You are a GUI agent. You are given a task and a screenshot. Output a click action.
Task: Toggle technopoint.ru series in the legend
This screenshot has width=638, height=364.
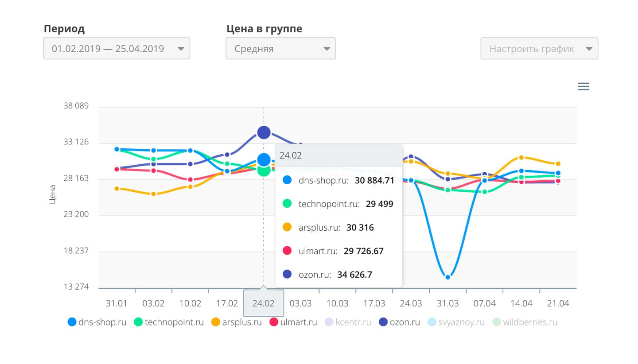[x=169, y=322]
